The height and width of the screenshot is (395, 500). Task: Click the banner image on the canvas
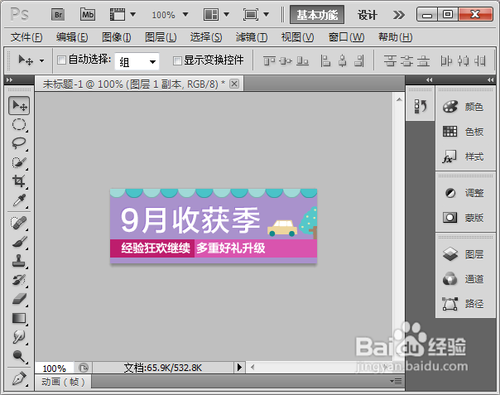pos(213,226)
